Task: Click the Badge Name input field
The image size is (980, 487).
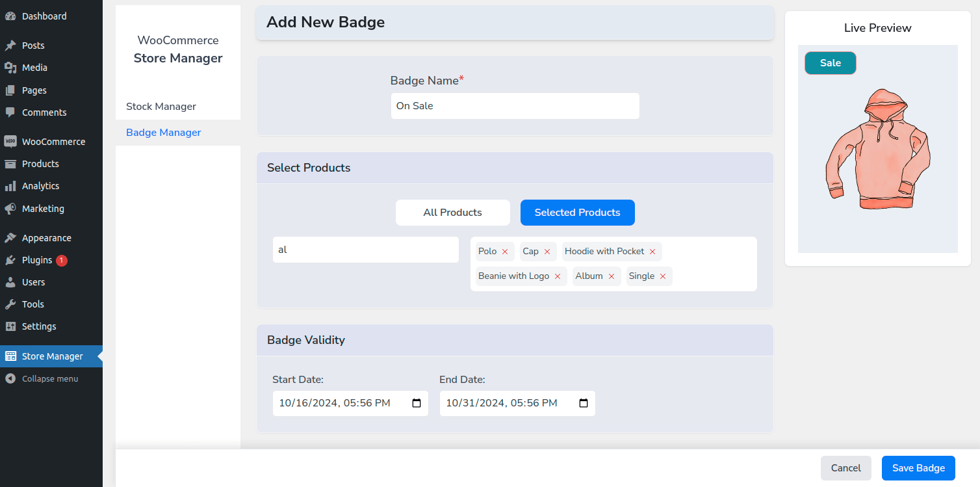Action: pyautogui.click(x=515, y=105)
